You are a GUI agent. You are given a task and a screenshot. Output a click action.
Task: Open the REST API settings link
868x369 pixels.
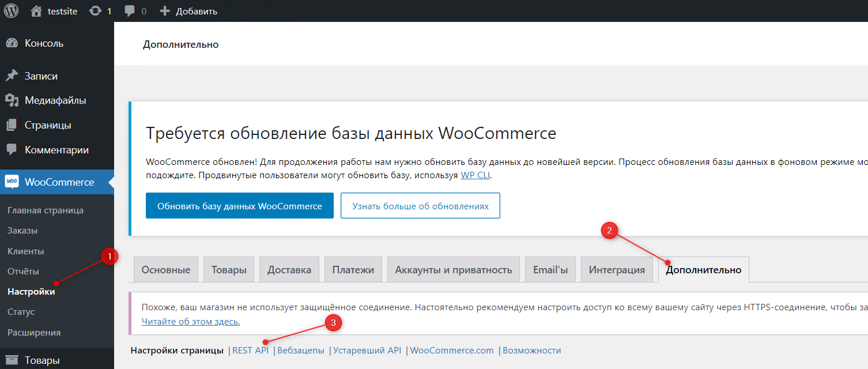(x=250, y=351)
